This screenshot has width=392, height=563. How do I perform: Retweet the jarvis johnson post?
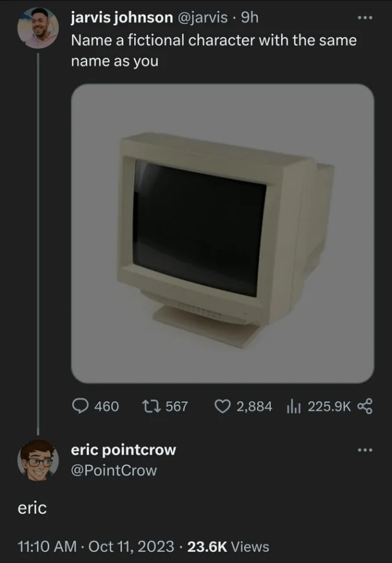click(x=151, y=406)
